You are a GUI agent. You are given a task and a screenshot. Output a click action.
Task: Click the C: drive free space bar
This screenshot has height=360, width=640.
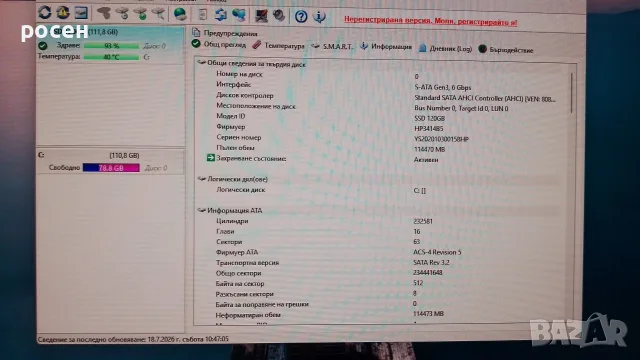tap(111, 168)
